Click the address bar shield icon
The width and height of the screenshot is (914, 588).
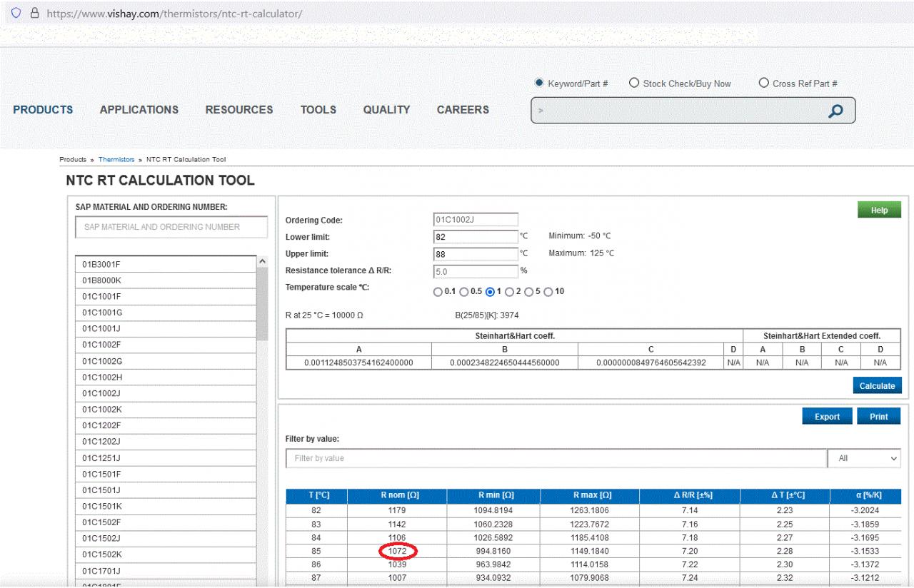pyautogui.click(x=16, y=14)
